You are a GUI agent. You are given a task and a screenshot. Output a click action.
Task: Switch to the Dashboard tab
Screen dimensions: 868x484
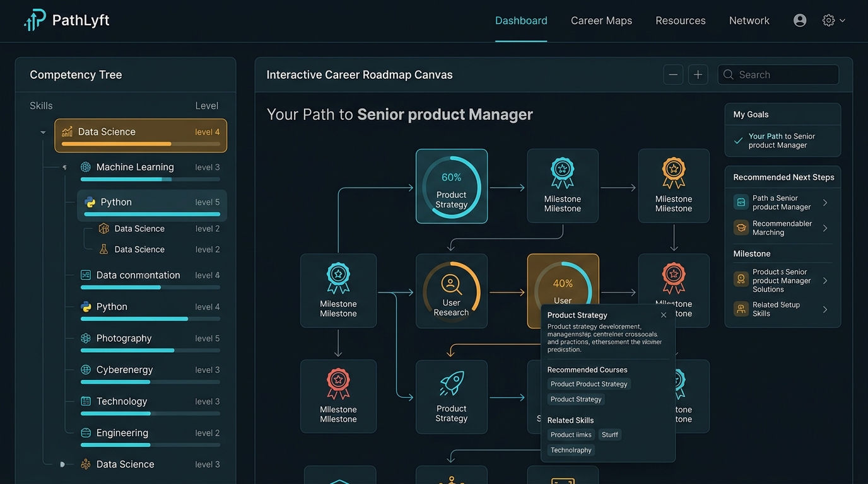pyautogui.click(x=521, y=21)
